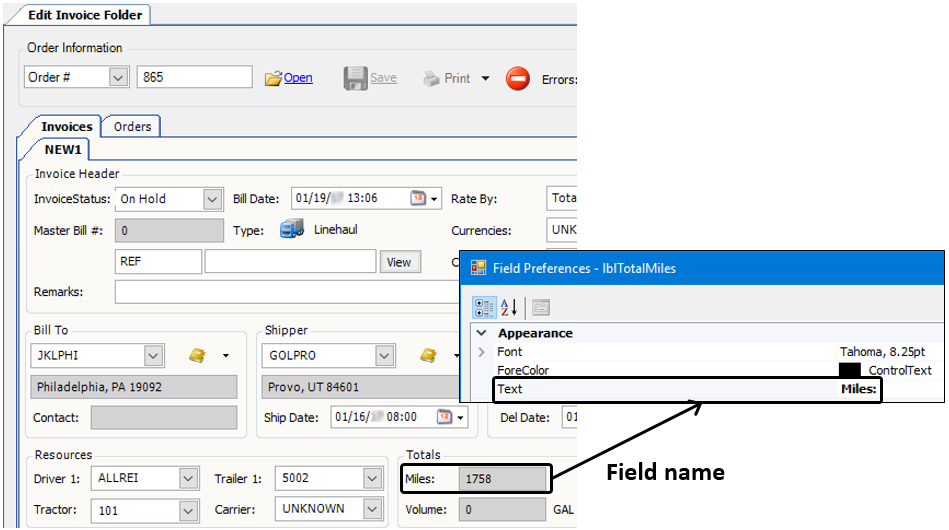Open the Order # type dropdown
The image size is (949, 530).
118,77
